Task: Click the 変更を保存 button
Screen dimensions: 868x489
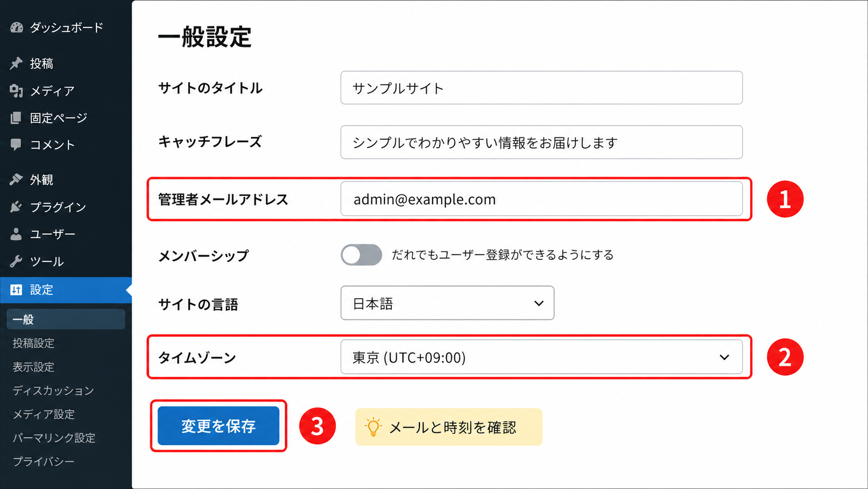Action: [219, 426]
